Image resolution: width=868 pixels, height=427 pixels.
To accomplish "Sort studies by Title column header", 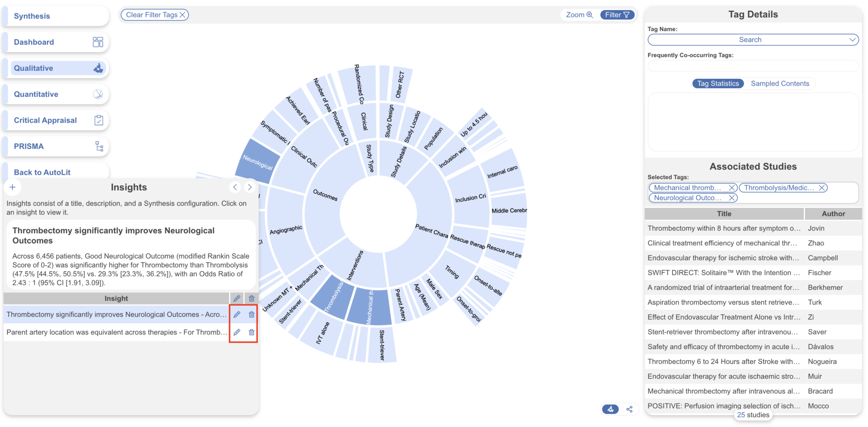I will click(724, 214).
